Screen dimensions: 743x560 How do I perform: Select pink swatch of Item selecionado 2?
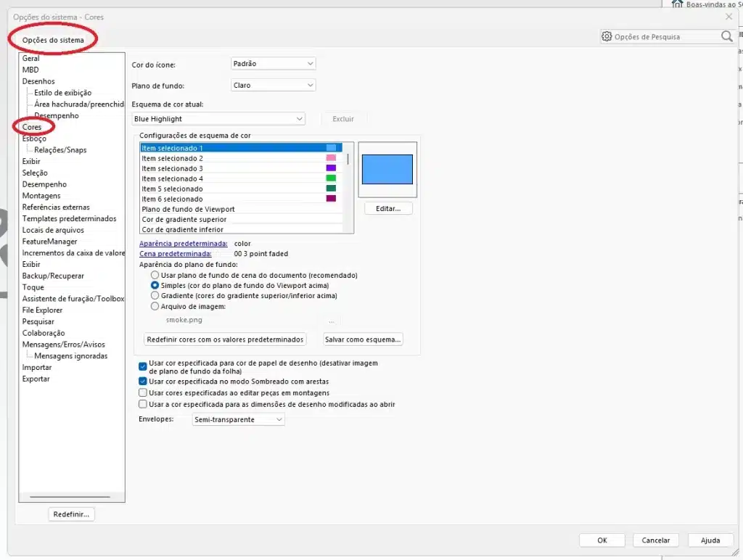(x=331, y=158)
